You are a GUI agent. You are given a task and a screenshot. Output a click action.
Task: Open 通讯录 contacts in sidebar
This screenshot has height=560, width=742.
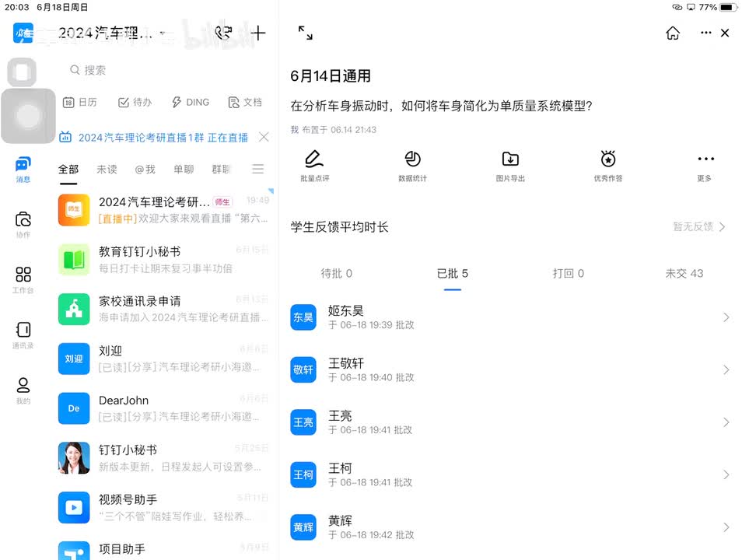click(23, 335)
